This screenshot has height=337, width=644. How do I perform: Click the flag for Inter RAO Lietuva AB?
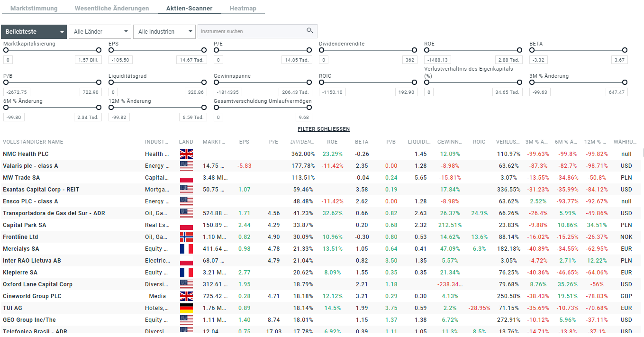coord(186,261)
